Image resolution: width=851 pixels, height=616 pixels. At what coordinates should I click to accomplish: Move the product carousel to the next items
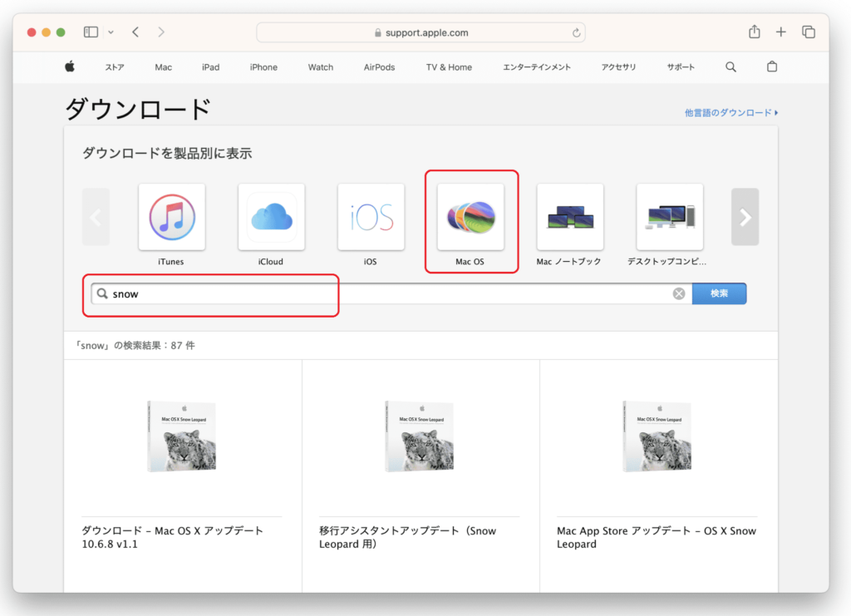[x=745, y=217]
